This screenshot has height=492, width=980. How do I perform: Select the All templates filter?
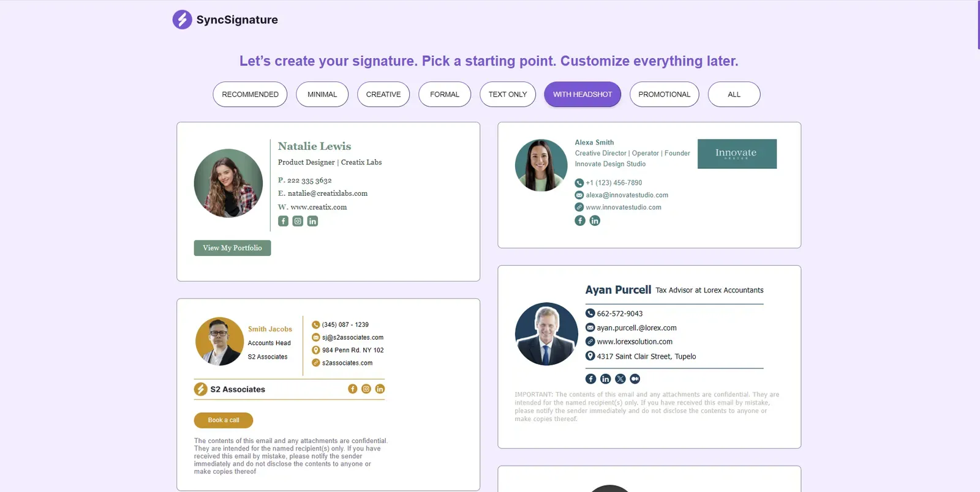(x=734, y=94)
